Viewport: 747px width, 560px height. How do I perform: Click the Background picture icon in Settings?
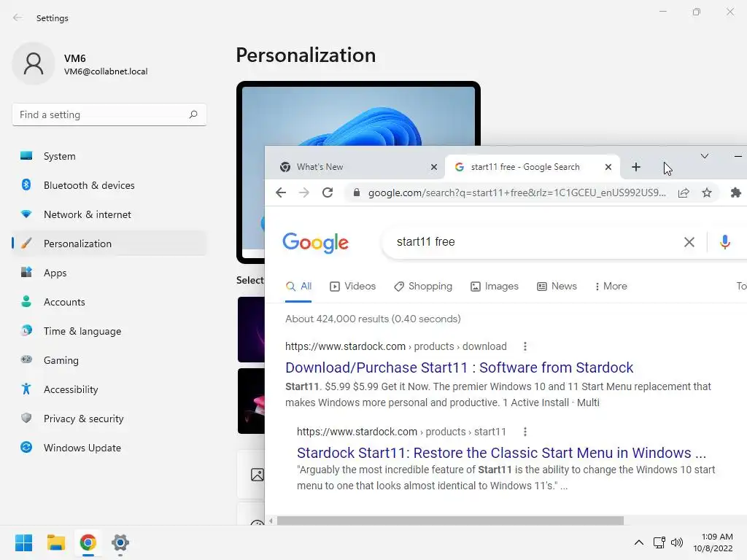(x=258, y=475)
